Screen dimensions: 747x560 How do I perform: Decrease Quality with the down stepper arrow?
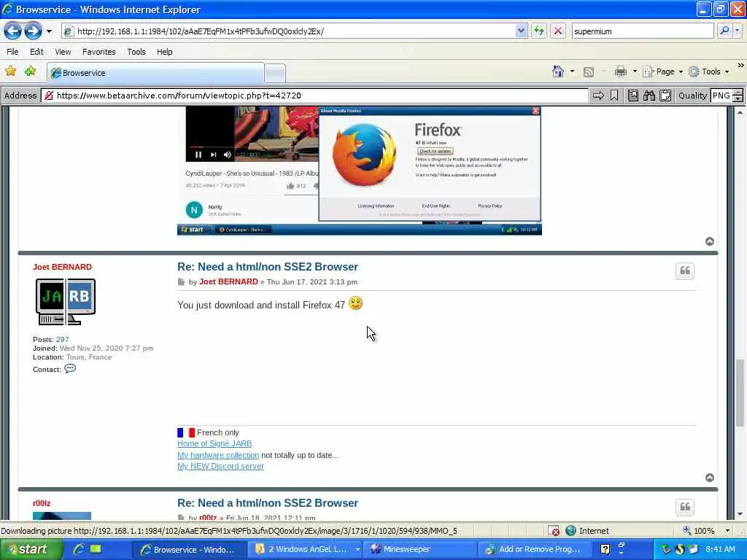[738, 99]
